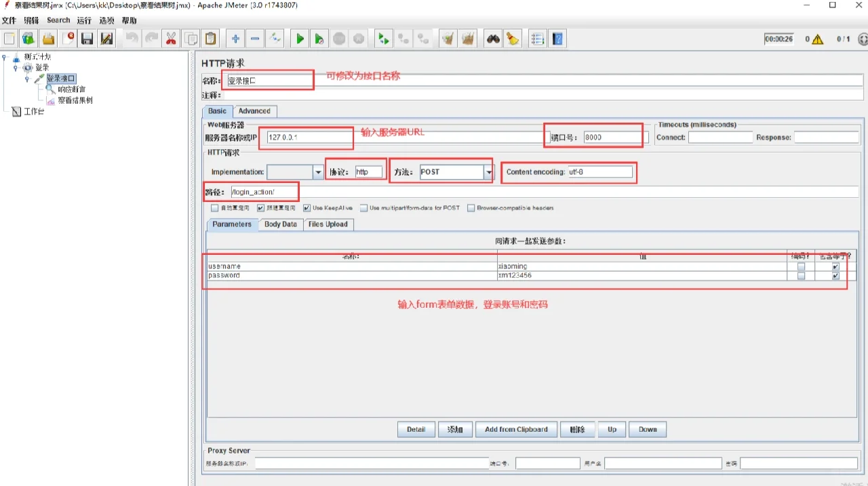Click the Stop test icon
The image size is (868, 486).
click(x=339, y=39)
